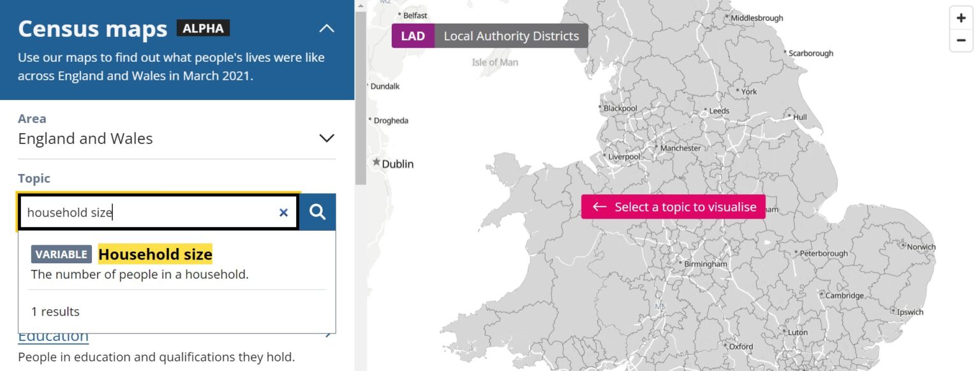Click the purple LAD badge on the map

coord(412,36)
